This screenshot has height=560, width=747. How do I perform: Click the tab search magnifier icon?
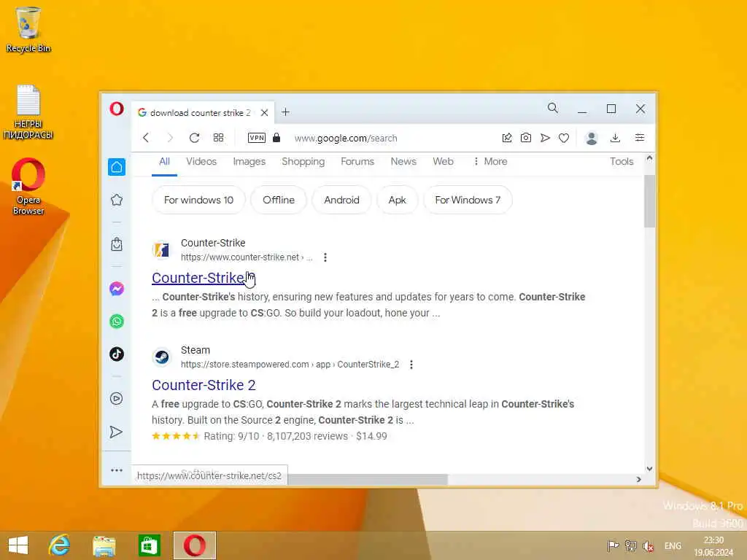click(553, 108)
